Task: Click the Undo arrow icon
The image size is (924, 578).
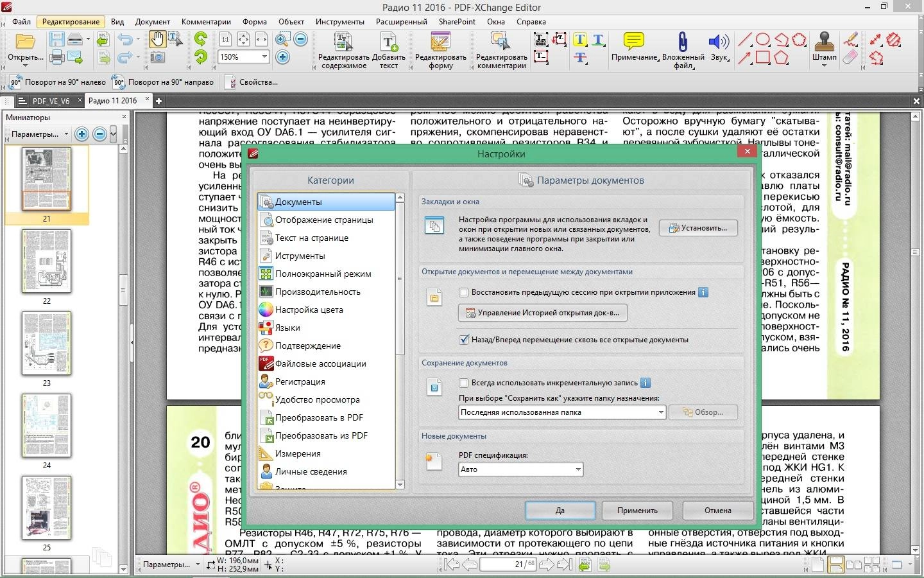Action: coord(125,40)
